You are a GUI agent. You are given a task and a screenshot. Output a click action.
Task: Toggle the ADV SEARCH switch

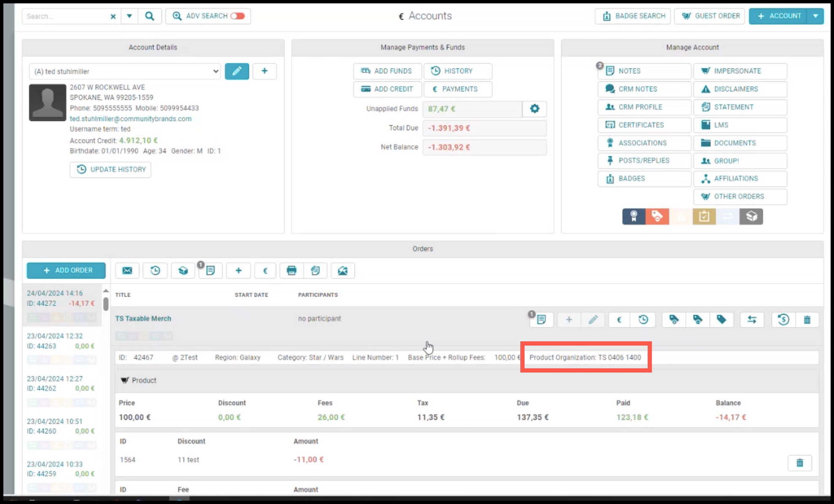coord(237,16)
